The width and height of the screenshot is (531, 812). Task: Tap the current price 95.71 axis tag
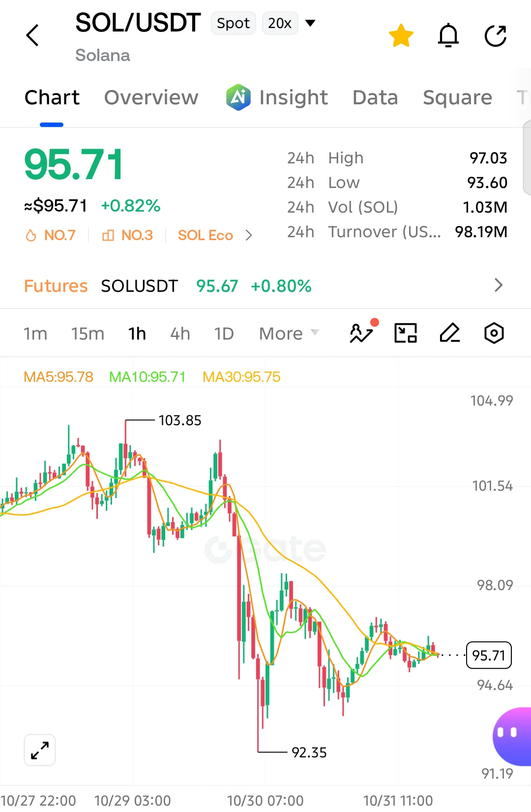(x=489, y=655)
